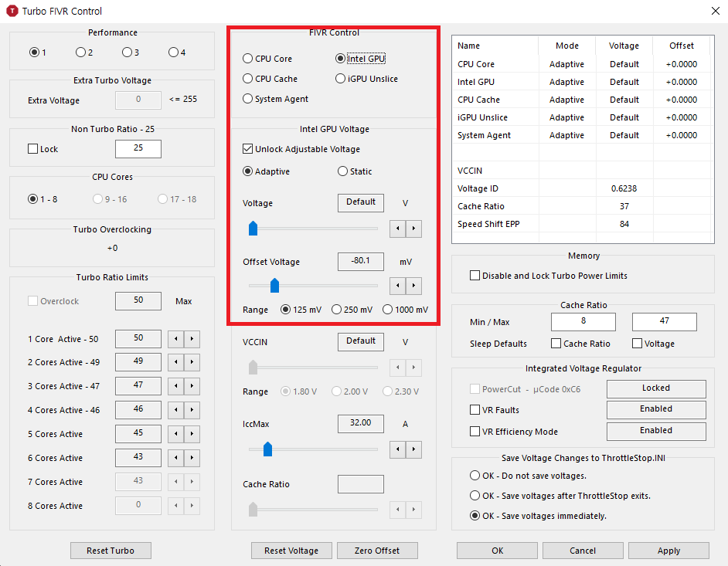Click the Voltage ID value 0.6238
The width and height of the screenshot is (728, 566).
(x=624, y=188)
